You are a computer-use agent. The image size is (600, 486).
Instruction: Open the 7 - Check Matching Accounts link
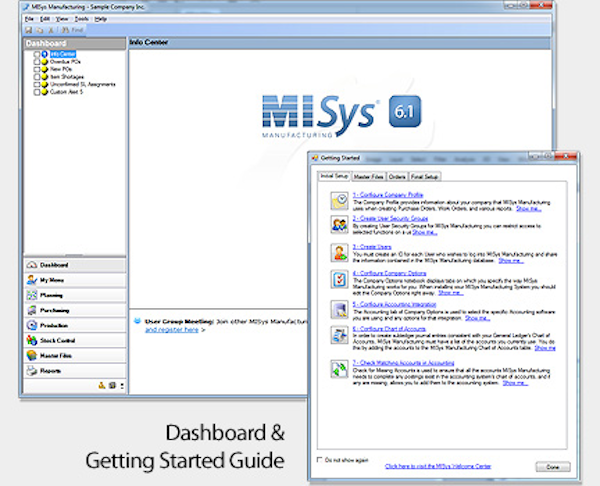click(403, 363)
